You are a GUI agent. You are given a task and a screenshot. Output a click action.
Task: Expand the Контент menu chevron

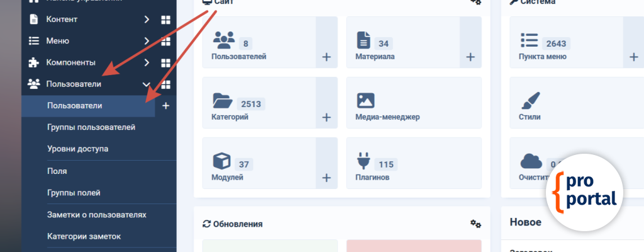tap(147, 20)
